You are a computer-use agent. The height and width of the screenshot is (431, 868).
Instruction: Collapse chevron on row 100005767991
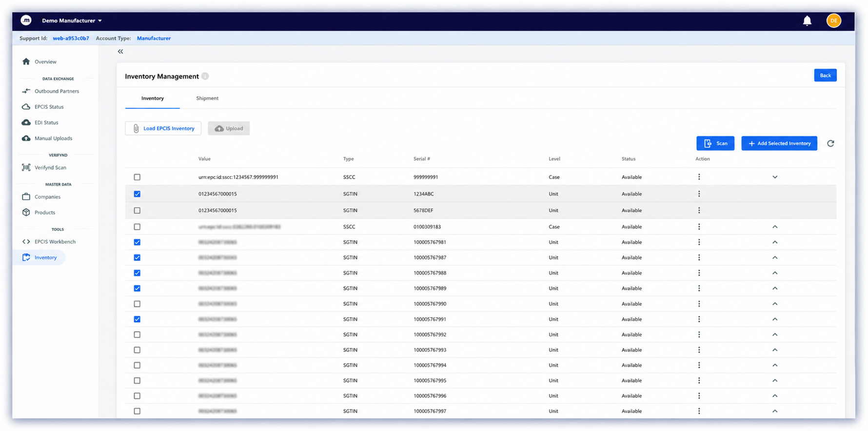coord(775,319)
